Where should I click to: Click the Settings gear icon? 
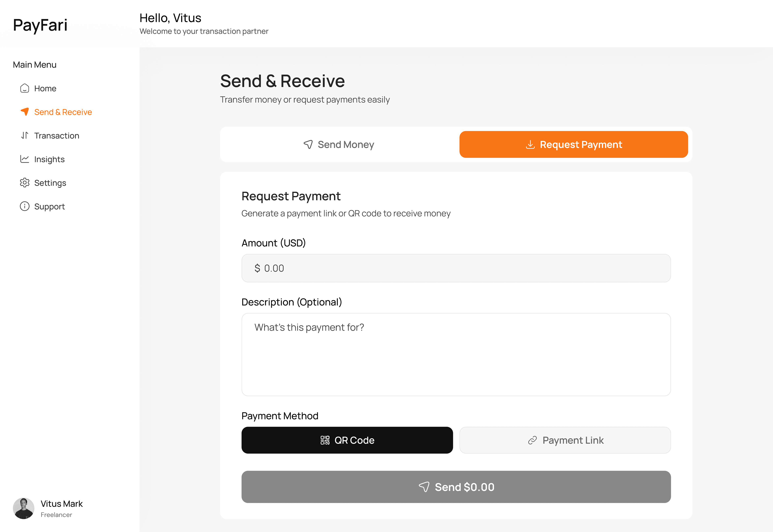pyautogui.click(x=25, y=183)
